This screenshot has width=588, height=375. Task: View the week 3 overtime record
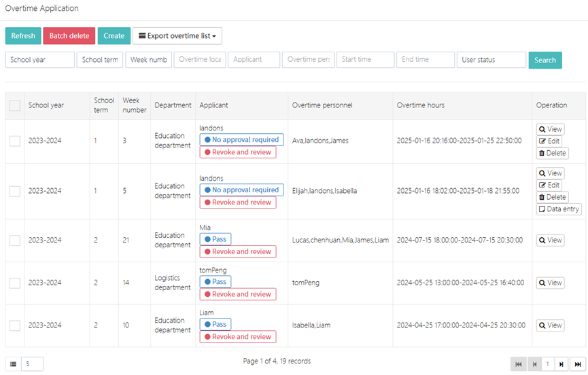click(x=550, y=129)
